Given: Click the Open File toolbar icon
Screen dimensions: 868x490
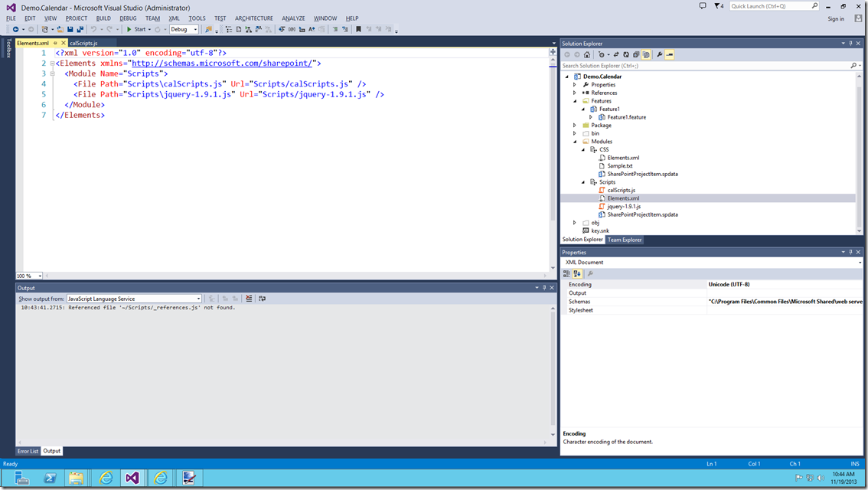Looking at the screenshot, I should (60, 29).
